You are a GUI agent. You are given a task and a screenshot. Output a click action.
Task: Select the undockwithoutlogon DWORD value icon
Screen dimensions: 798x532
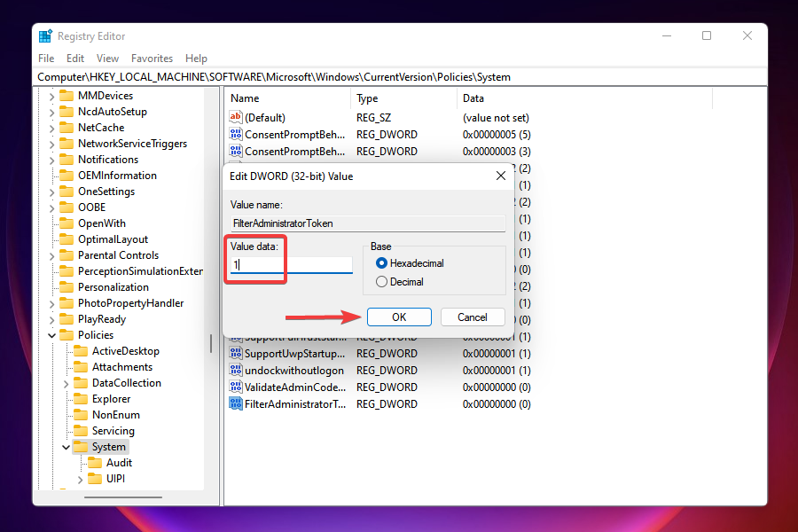pos(235,370)
